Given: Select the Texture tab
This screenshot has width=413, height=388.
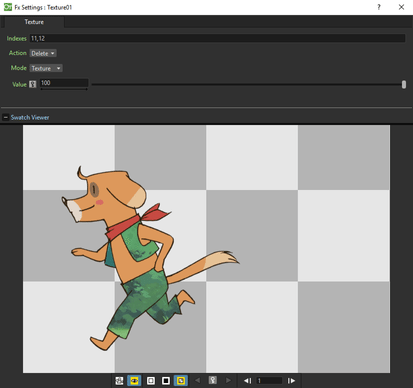Looking at the screenshot, I should [34, 22].
